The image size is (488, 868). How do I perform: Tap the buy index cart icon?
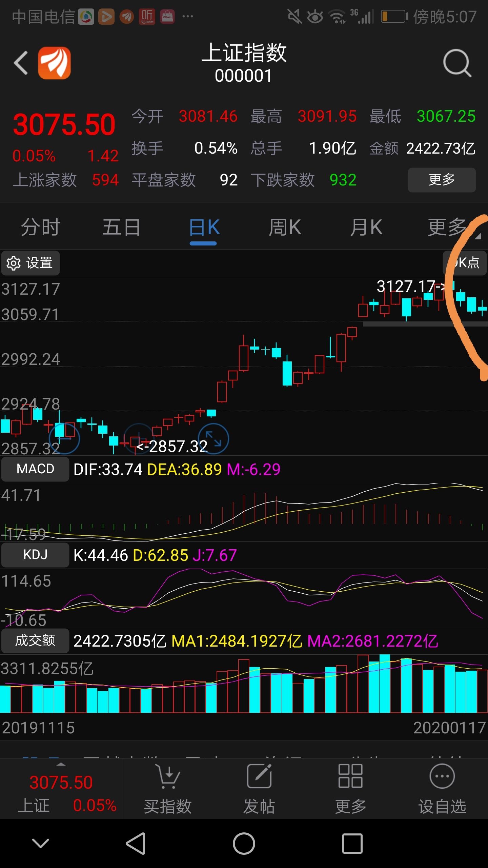tap(167, 776)
